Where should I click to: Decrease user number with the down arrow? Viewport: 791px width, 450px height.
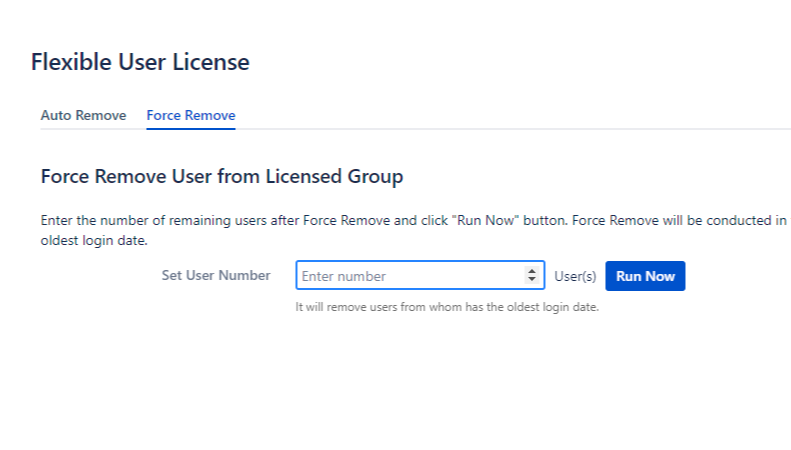[x=531, y=281]
